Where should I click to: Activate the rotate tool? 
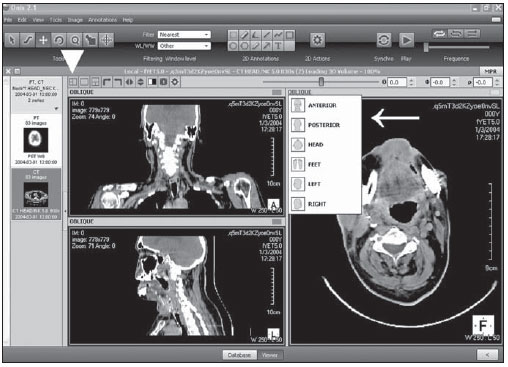tap(59, 40)
